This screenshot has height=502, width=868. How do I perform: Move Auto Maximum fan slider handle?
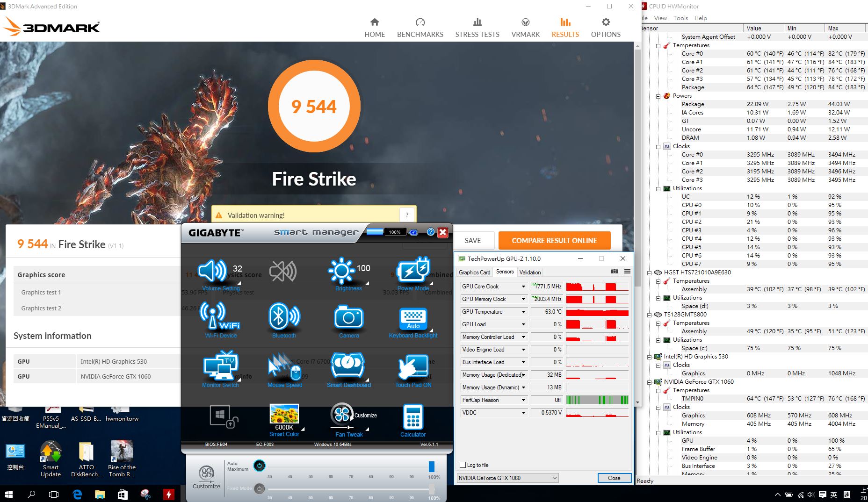tap(431, 466)
